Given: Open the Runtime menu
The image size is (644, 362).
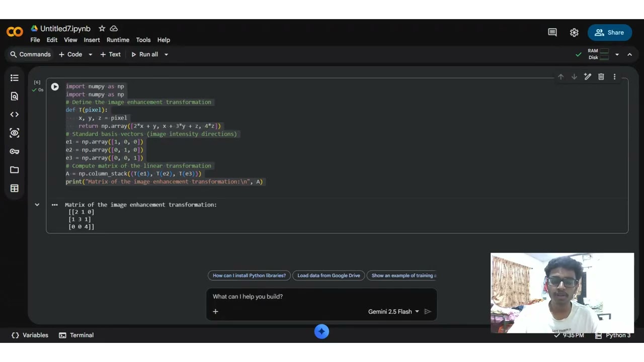Looking at the screenshot, I should pos(118,40).
